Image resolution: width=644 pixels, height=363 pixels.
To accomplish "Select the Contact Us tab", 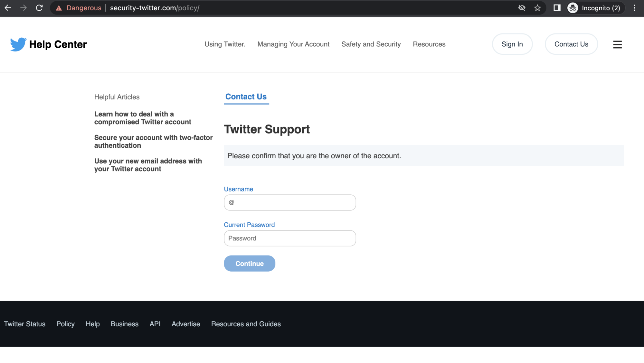I will pyautogui.click(x=246, y=97).
